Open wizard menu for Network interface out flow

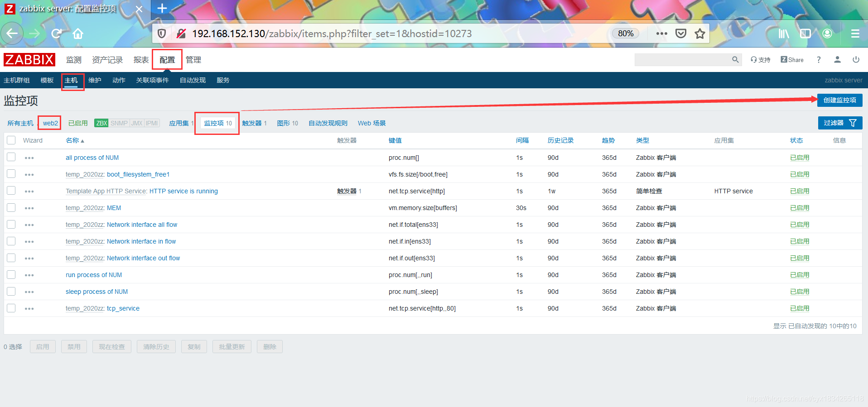29,259
